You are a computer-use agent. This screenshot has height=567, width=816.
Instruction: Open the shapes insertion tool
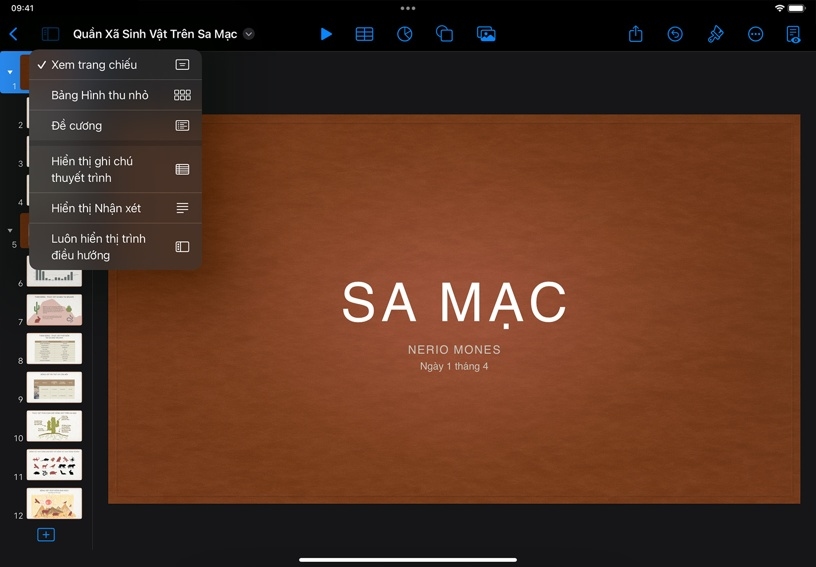click(445, 34)
